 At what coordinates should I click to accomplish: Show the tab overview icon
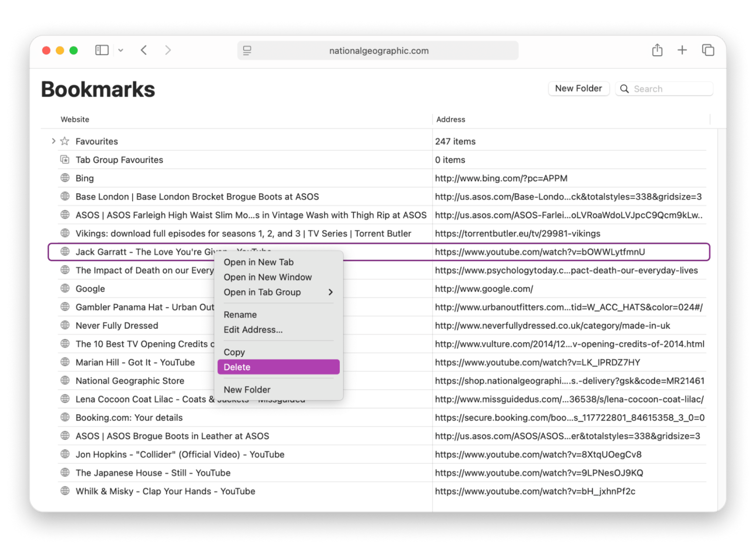(x=708, y=50)
